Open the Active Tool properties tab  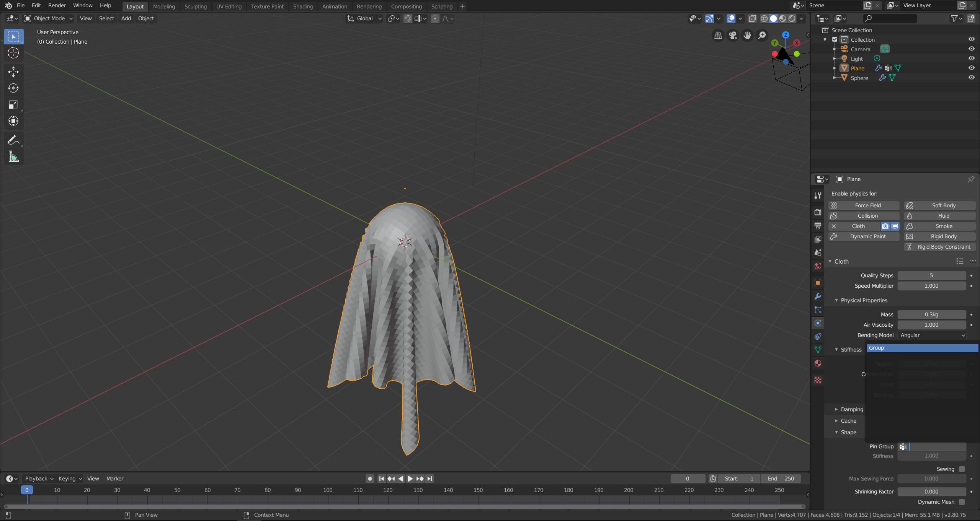(818, 195)
